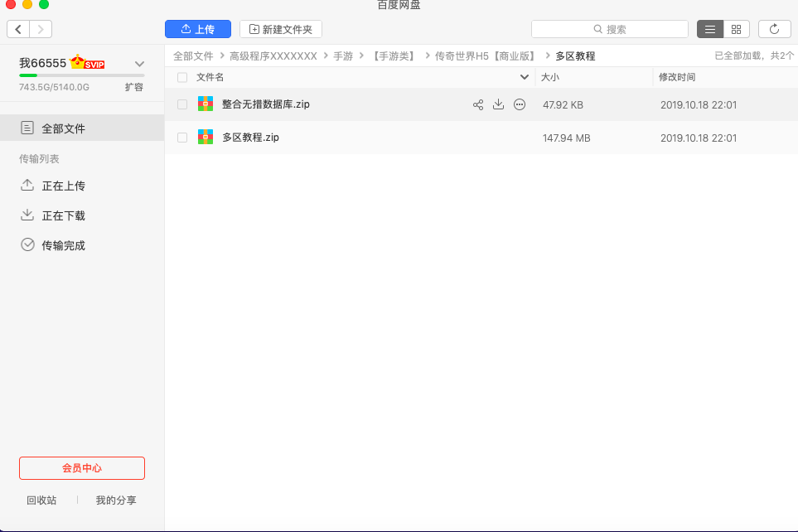Click the blue 上传 upload button

[198, 29]
